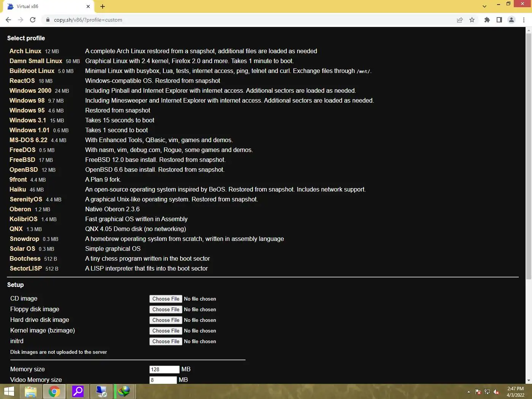532x399 pixels.
Task: Start the OpenBSD profile
Action: [x=24, y=169]
